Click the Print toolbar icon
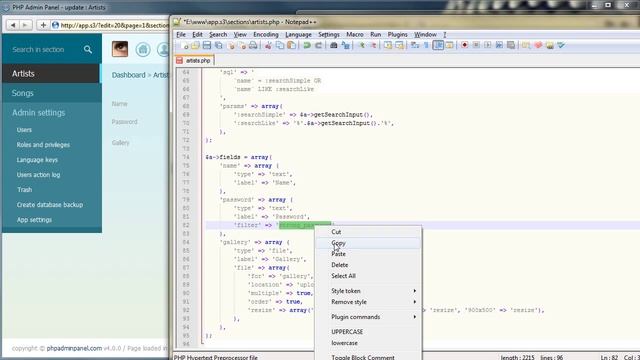The height and width of the screenshot is (360, 640). (253, 45)
